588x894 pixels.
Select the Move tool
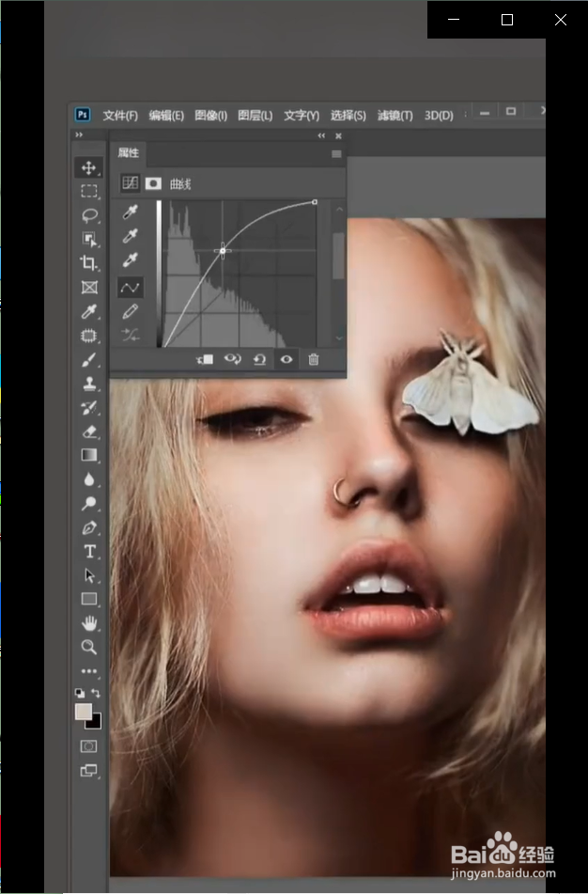[89, 167]
